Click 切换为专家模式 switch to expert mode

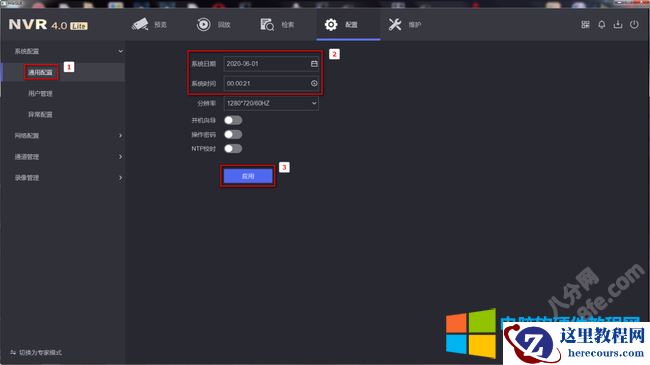[x=36, y=353]
